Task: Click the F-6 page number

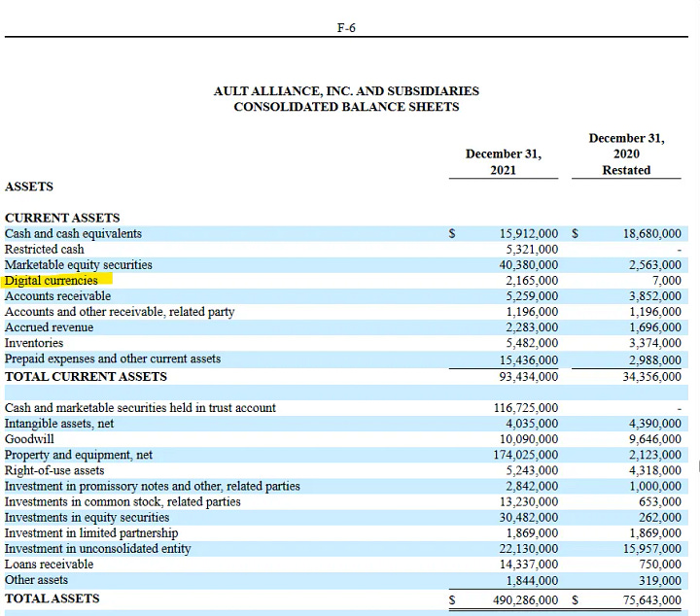Action: (346, 27)
